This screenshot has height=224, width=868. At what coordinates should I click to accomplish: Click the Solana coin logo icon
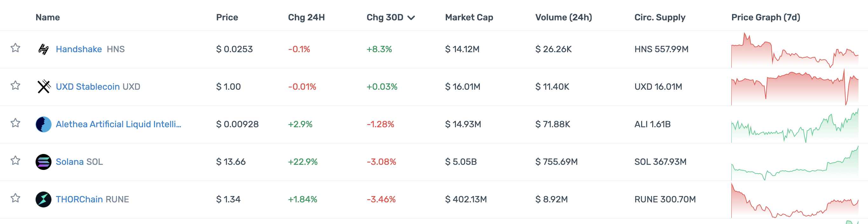coord(44,162)
